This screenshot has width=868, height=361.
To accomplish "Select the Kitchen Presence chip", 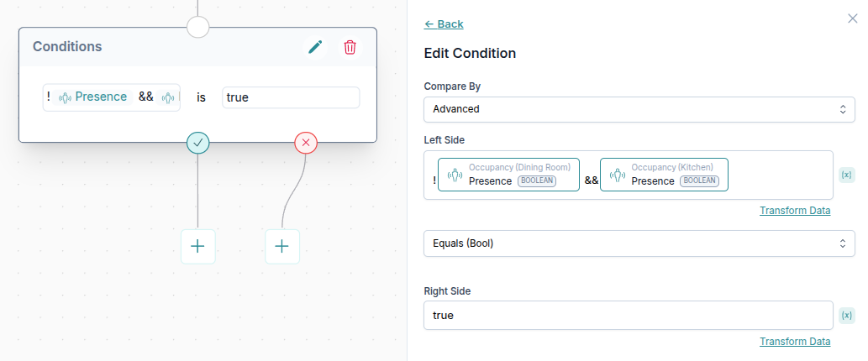I will click(664, 175).
